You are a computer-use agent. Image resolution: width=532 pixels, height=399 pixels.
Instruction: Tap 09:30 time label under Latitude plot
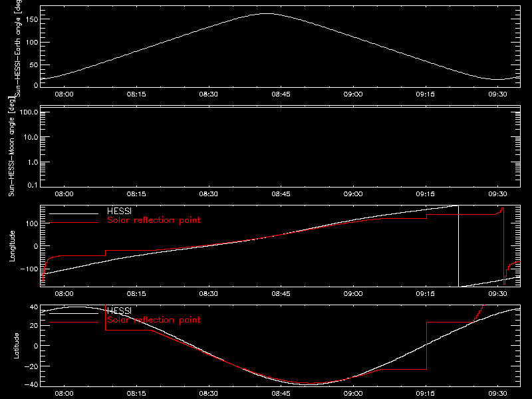(497, 393)
